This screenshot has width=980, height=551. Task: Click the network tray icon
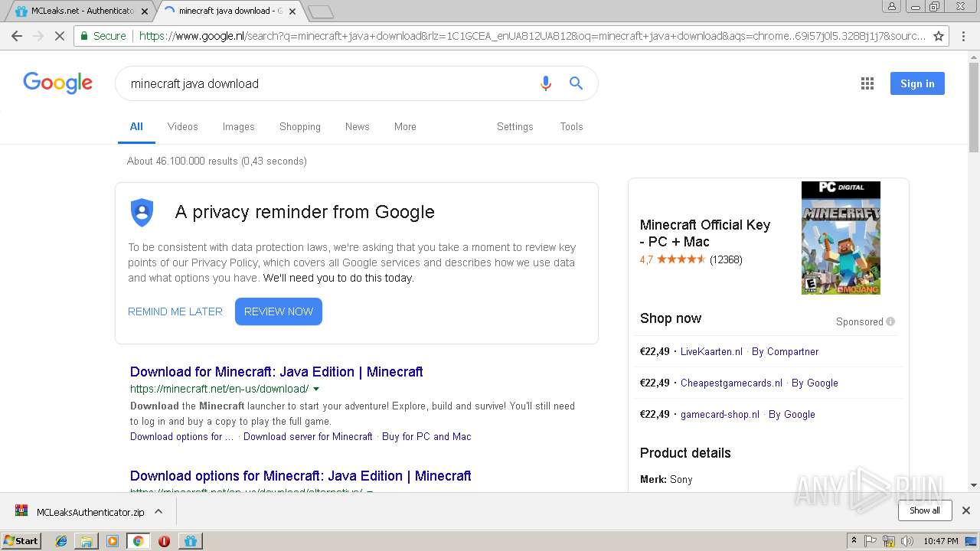[889, 541]
